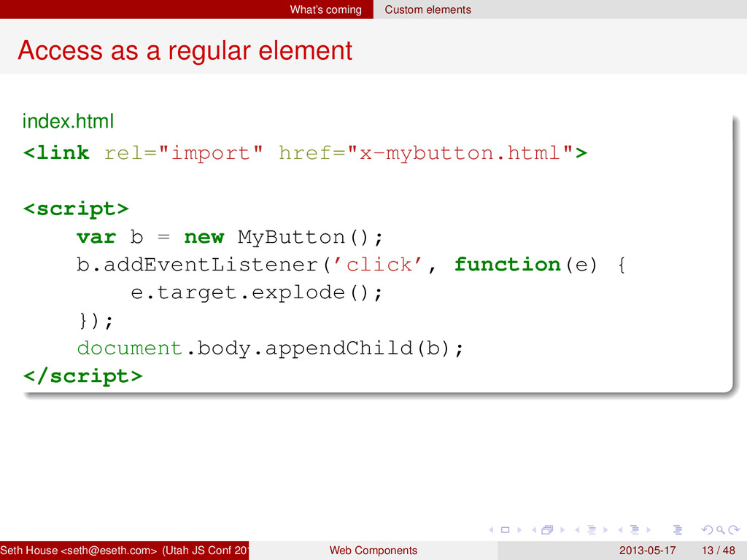This screenshot has height=560, width=747.
Task: Open the What's coming section tab
Action: click(326, 9)
